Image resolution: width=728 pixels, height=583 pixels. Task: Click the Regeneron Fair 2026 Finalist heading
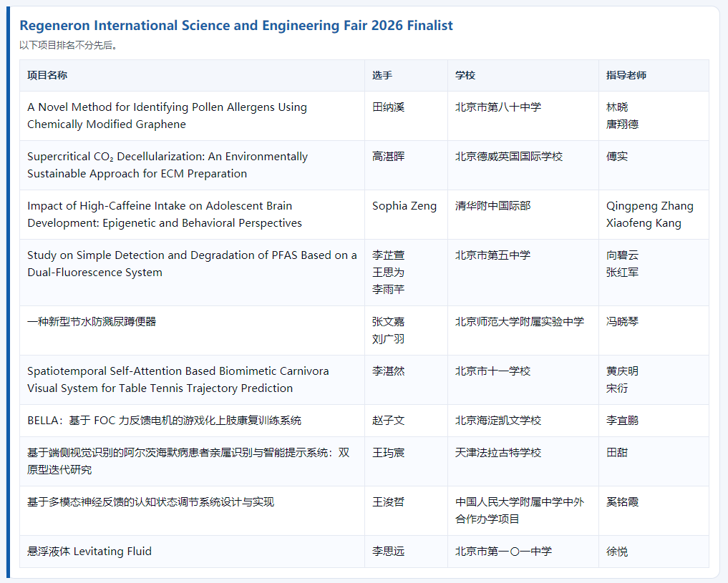(236, 25)
